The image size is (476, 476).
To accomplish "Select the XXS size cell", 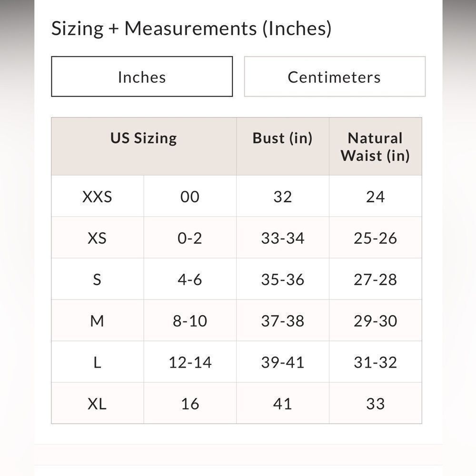I will (x=98, y=196).
